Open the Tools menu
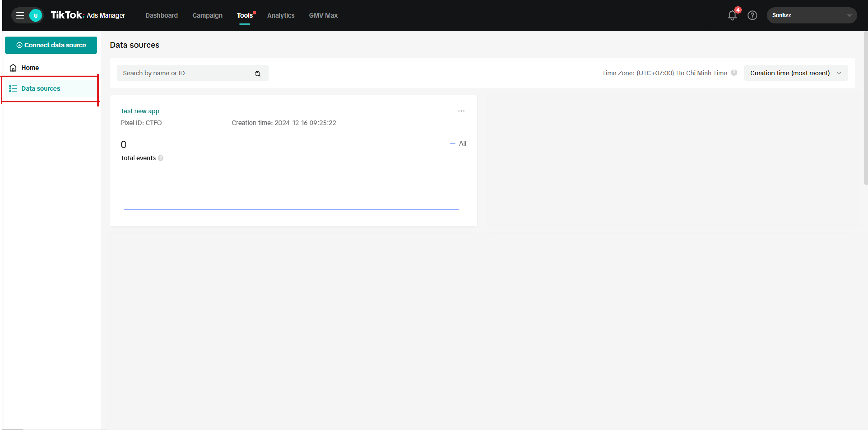Viewport: 868px width, 430px height. coord(245,16)
